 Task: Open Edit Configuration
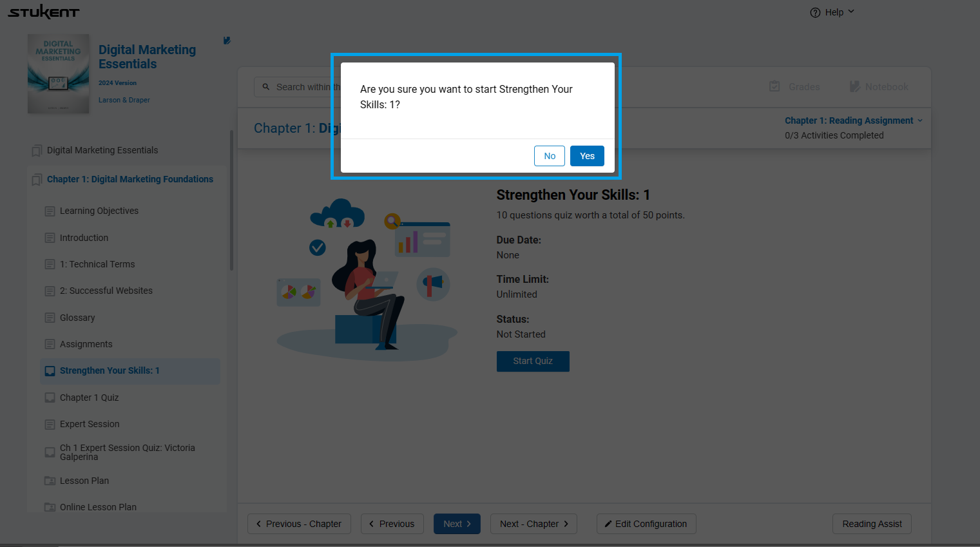(x=646, y=524)
